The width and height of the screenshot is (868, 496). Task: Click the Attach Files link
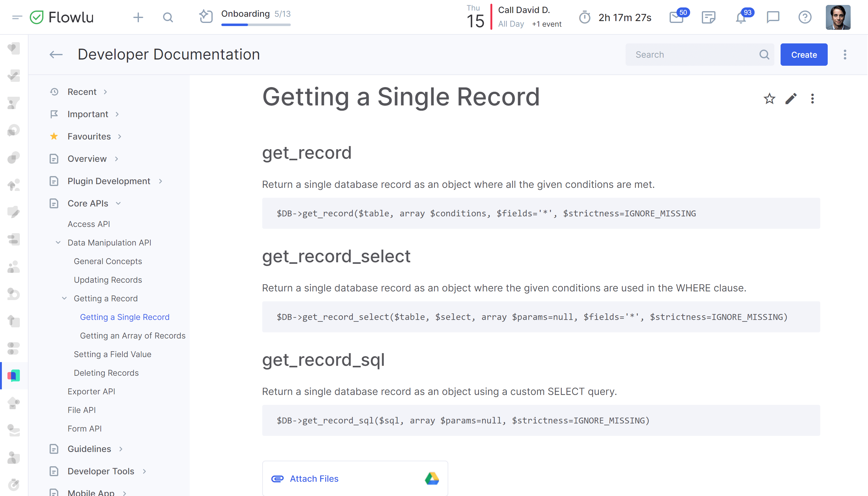pos(314,479)
